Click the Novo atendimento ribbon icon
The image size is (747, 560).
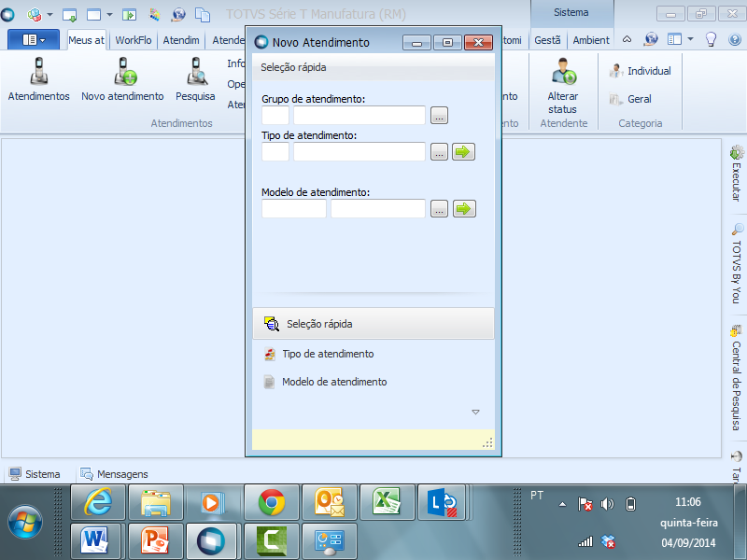tap(122, 79)
